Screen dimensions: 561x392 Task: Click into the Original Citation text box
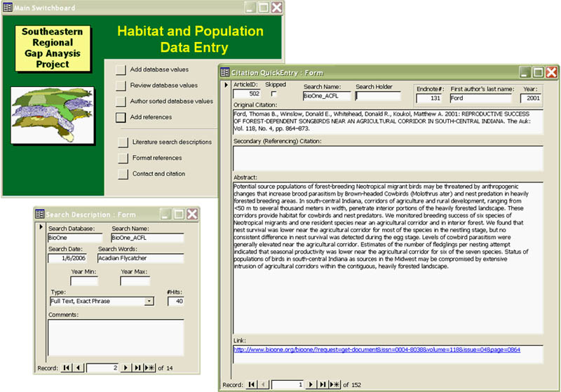point(388,121)
